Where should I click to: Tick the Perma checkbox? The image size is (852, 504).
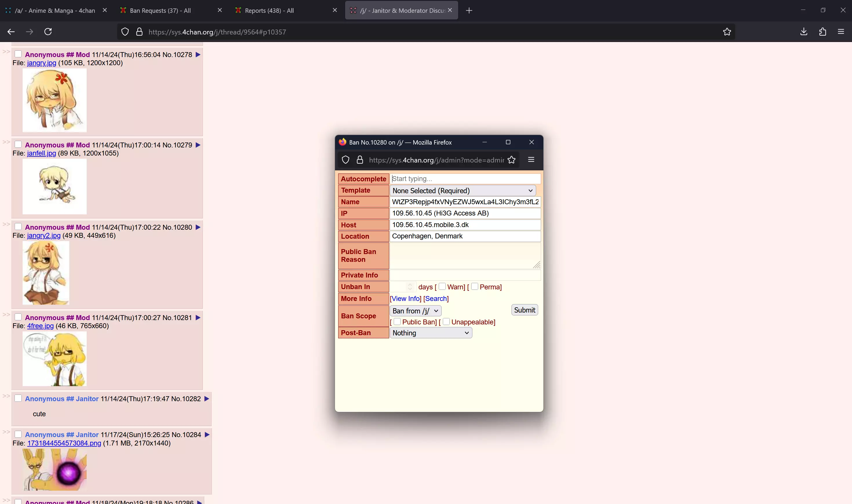(475, 286)
